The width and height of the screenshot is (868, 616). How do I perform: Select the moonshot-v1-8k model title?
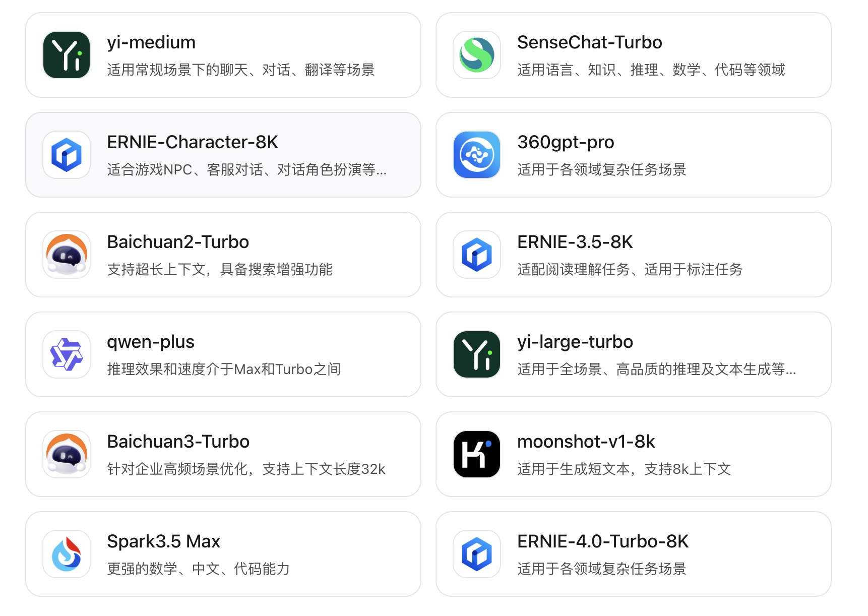586,442
